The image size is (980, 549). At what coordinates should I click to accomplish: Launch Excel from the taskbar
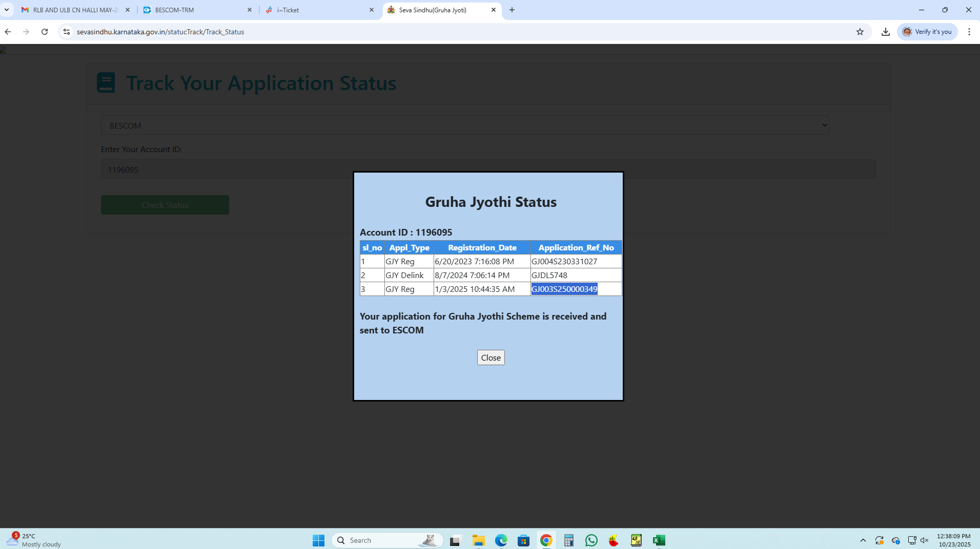tap(659, 540)
